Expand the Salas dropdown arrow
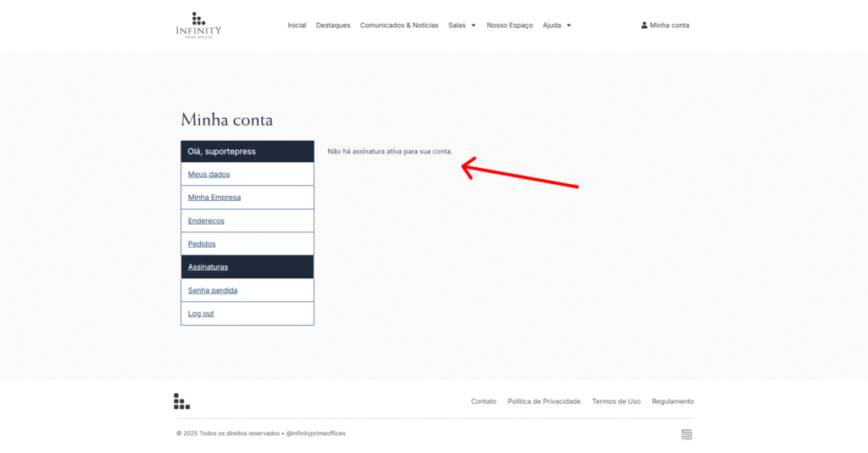 click(x=473, y=25)
